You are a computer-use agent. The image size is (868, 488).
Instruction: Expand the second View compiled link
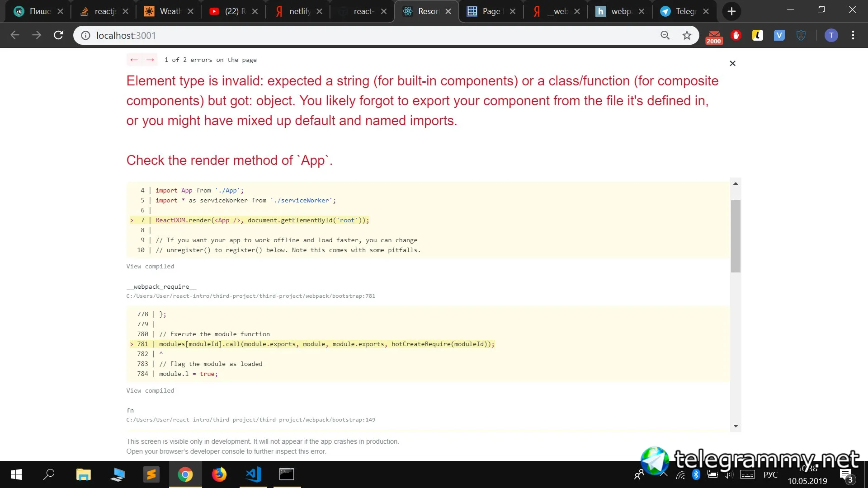[150, 390]
